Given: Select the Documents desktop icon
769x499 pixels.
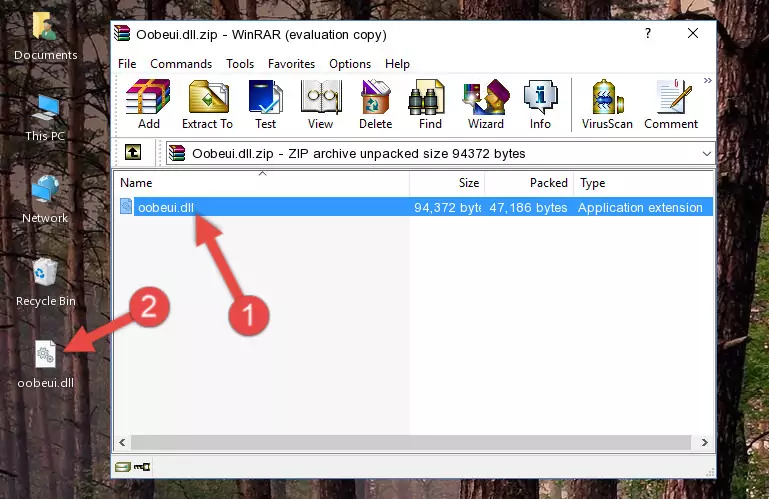Looking at the screenshot, I should tap(45, 37).
